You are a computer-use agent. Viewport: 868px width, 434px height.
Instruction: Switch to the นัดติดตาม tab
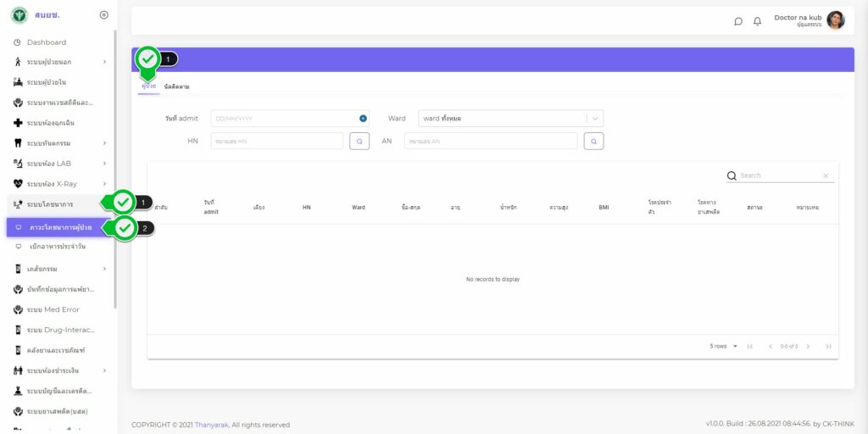click(x=176, y=86)
